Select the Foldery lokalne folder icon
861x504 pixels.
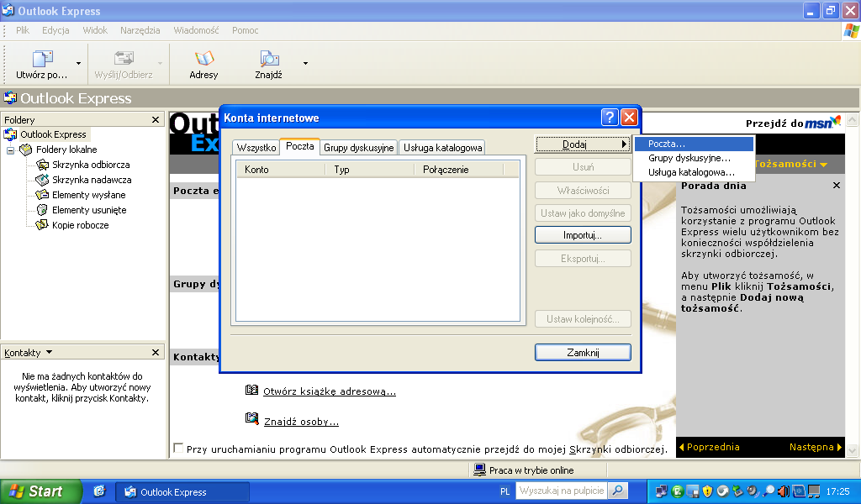[x=26, y=150]
